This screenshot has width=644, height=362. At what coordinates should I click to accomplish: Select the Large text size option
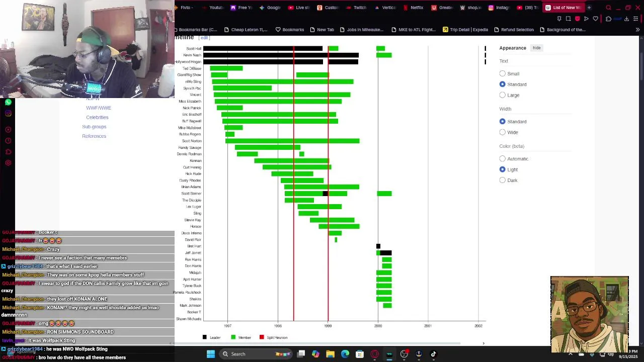coord(502,95)
